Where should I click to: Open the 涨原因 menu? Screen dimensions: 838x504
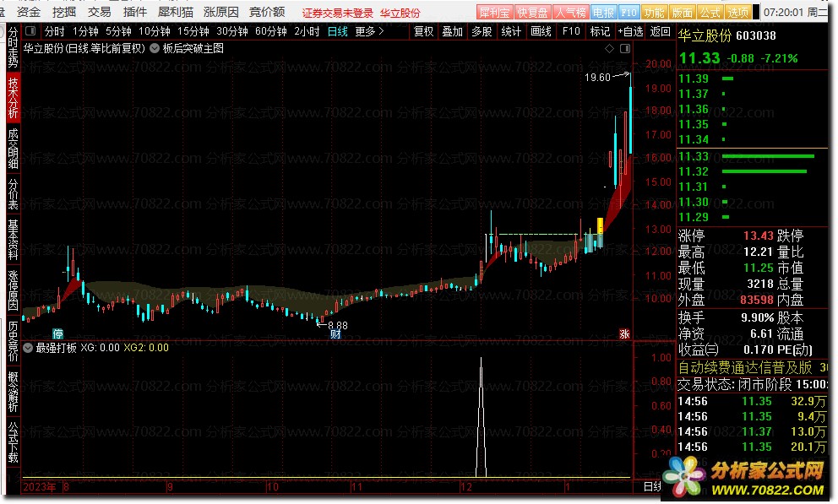point(220,12)
